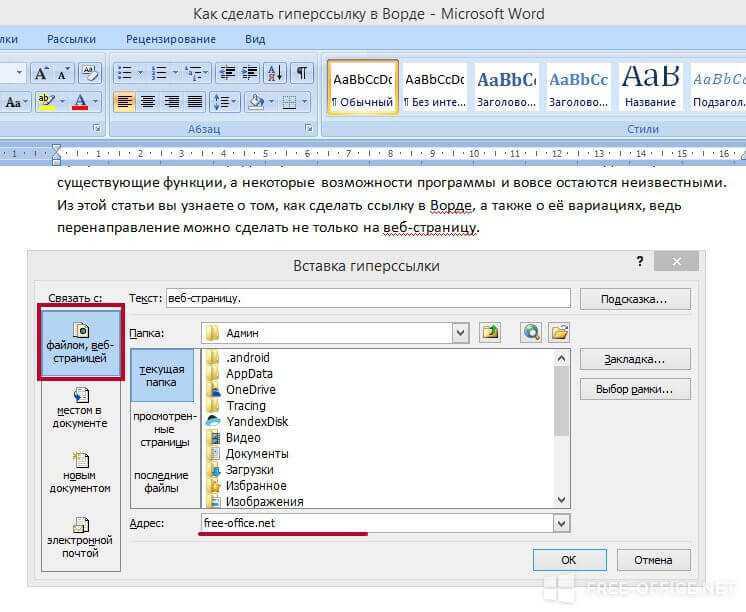Click the file list scroll down arrow
746x612 pixels.
[x=561, y=500]
